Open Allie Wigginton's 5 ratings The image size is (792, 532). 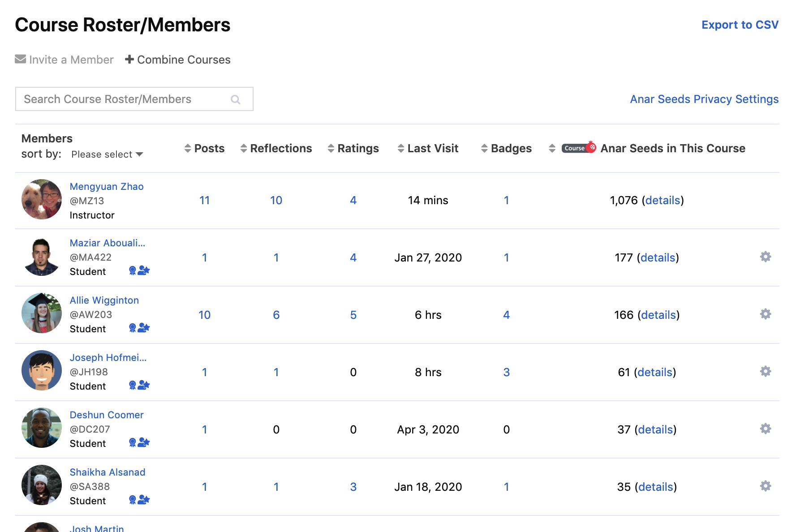353,315
